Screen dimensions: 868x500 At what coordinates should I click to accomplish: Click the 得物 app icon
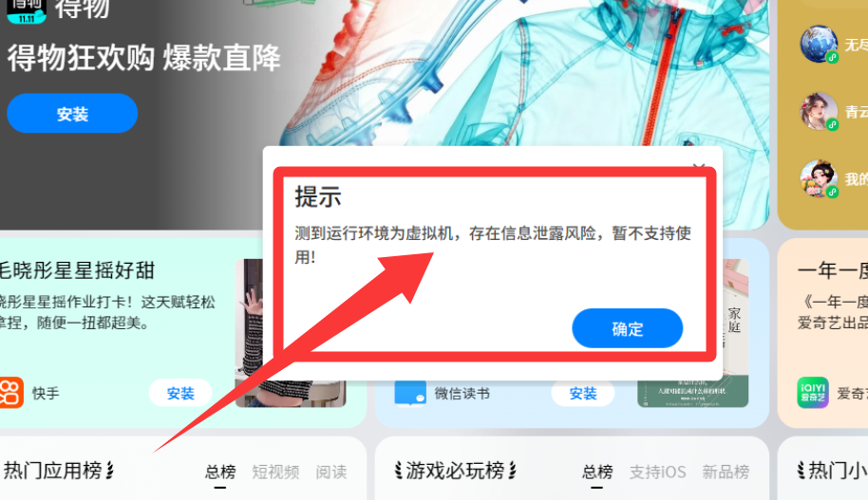26,11
